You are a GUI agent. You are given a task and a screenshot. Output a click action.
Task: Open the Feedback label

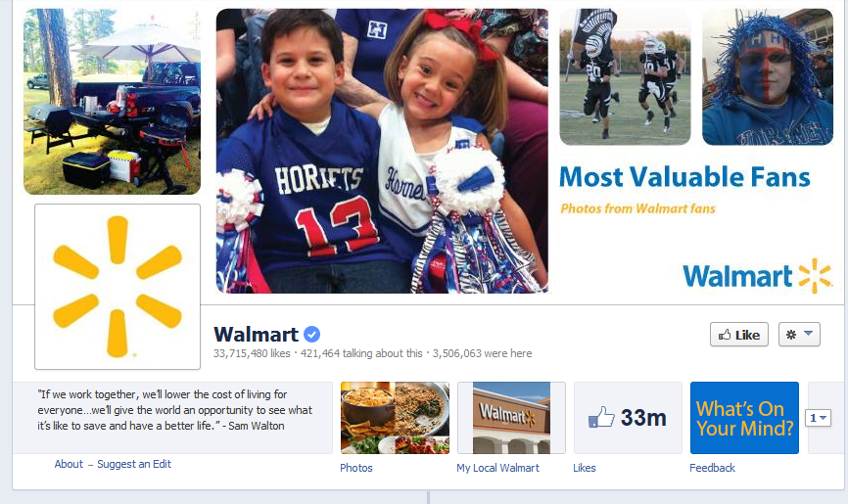(712, 468)
